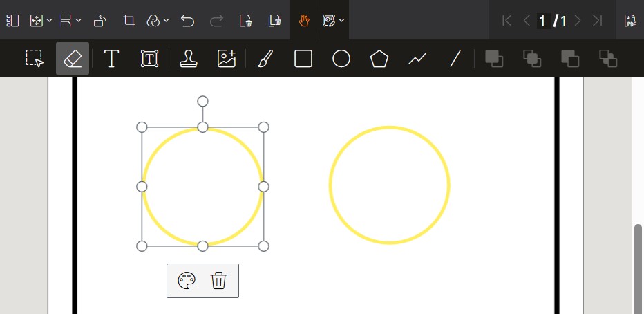The image size is (644, 314).
Task: Click the current page number field
Action: point(542,21)
